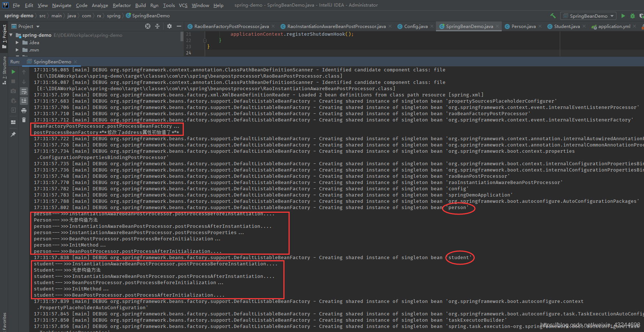The width and height of the screenshot is (644, 332).
Task: Close the Config.java editor tab
Action: point(432,26)
